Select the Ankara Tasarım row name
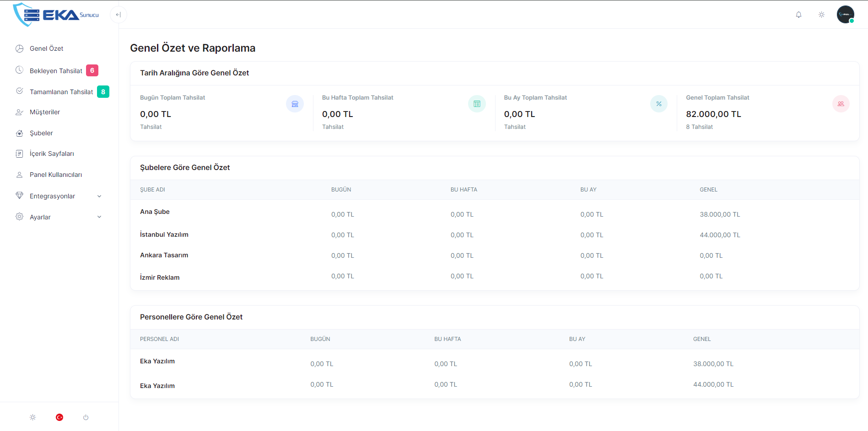Viewport: 868px width, 431px height. coord(164,255)
